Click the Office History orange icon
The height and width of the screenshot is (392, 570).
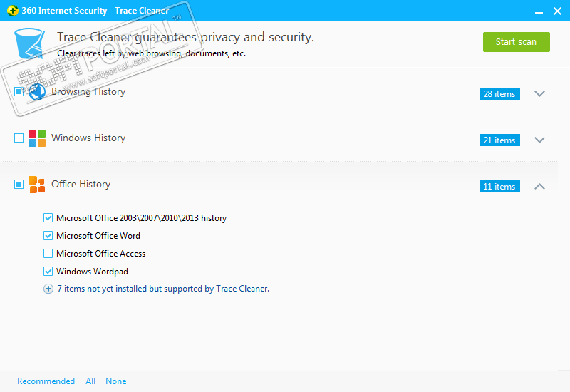click(37, 185)
